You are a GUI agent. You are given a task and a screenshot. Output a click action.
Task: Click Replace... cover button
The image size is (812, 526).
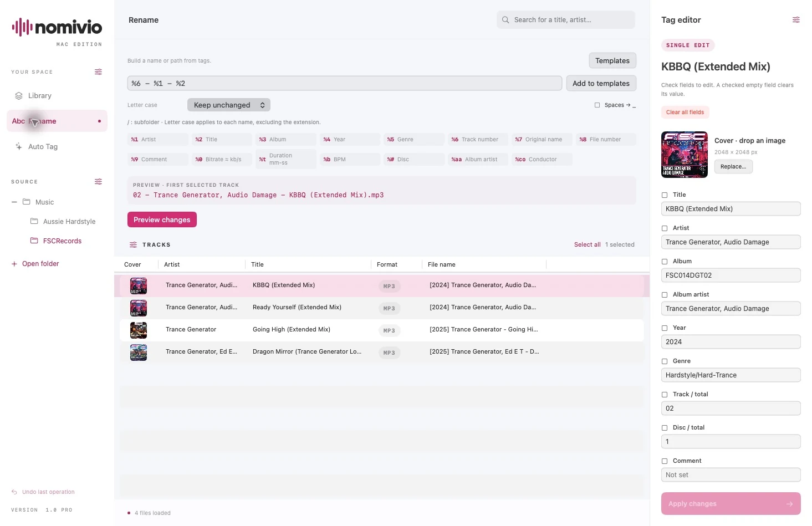pyautogui.click(x=733, y=167)
